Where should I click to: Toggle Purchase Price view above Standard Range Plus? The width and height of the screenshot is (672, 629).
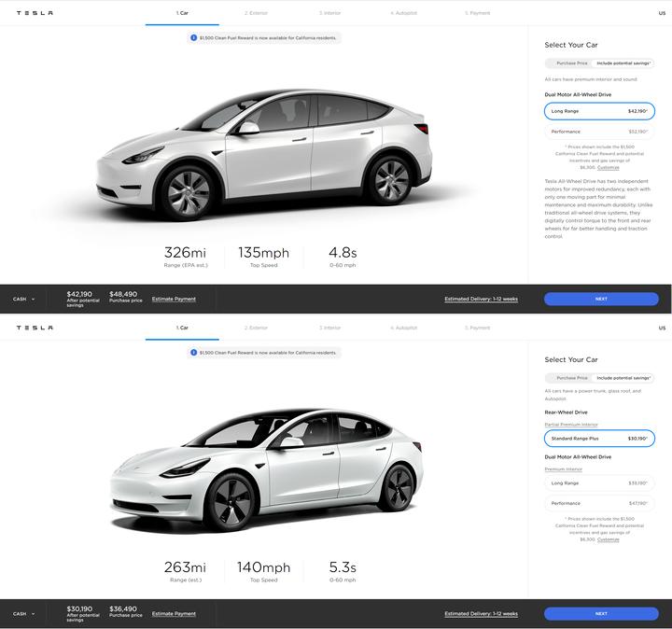[572, 378]
